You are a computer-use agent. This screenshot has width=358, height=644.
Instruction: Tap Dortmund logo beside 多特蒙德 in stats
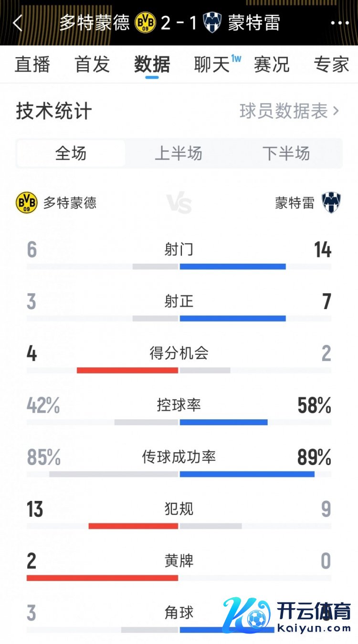(26, 203)
